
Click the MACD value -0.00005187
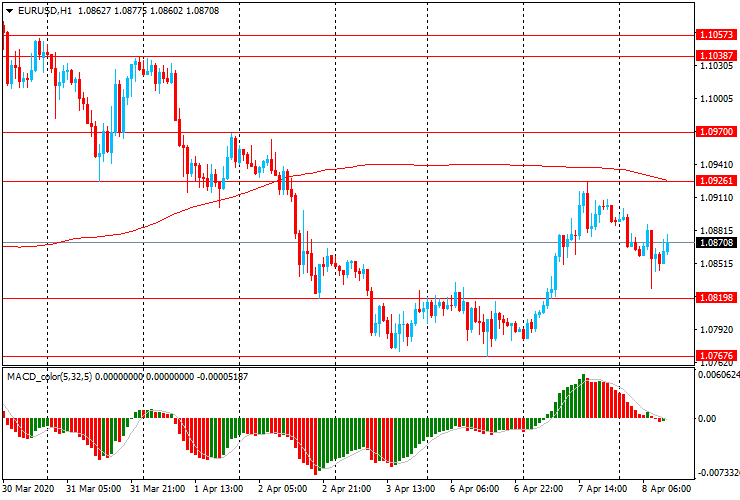(x=222, y=377)
